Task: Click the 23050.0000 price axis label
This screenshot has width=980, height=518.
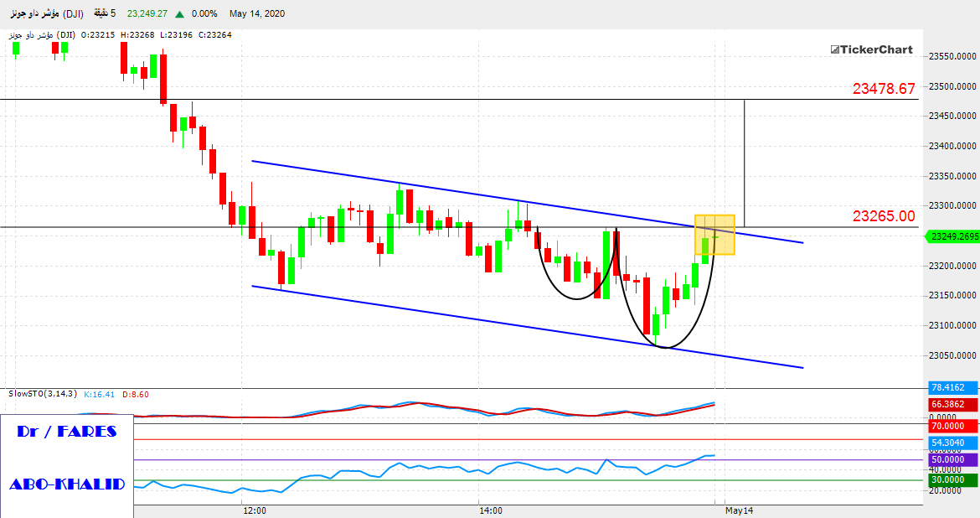Action: [952, 355]
